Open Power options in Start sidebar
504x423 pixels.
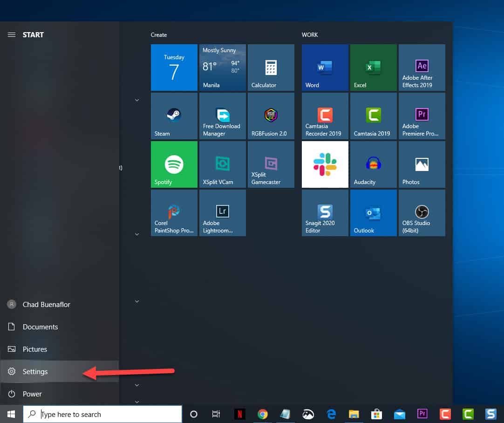pos(60,394)
